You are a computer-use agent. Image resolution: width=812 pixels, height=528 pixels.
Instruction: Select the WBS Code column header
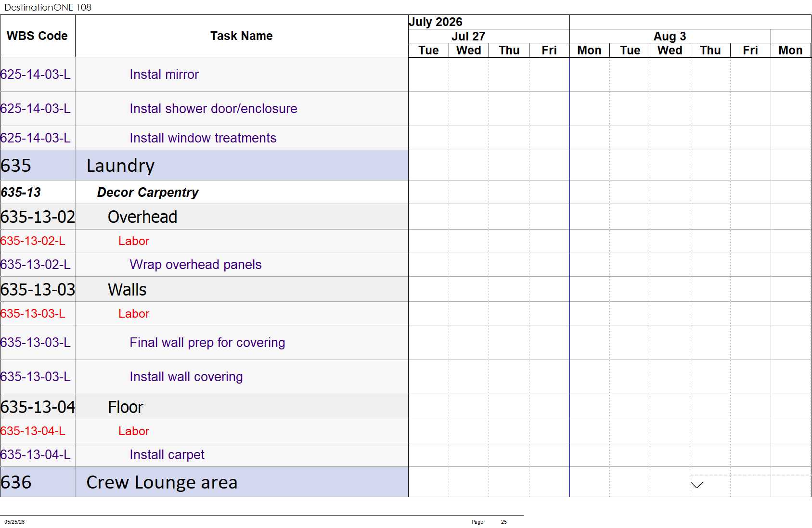click(x=38, y=36)
